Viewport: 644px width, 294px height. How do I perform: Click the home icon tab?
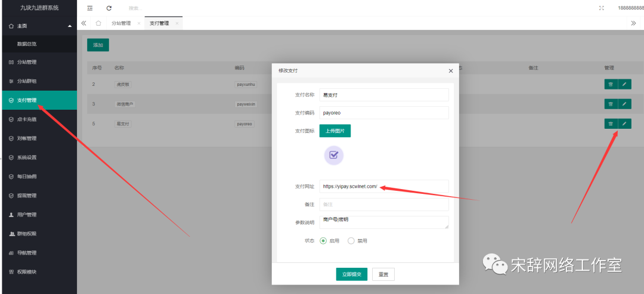[x=98, y=23]
